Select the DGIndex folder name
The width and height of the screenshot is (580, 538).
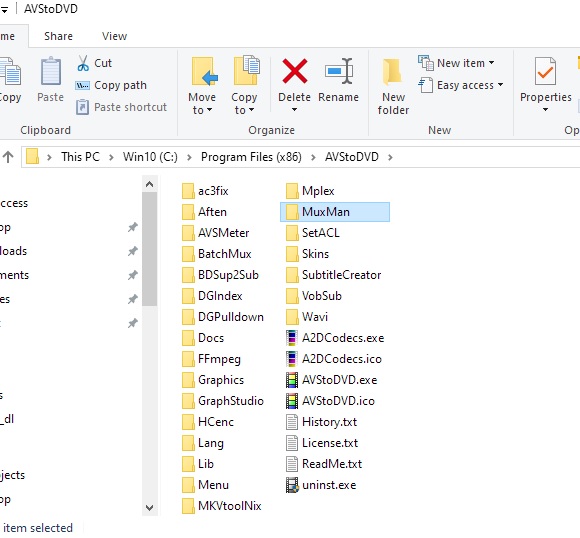click(220, 296)
